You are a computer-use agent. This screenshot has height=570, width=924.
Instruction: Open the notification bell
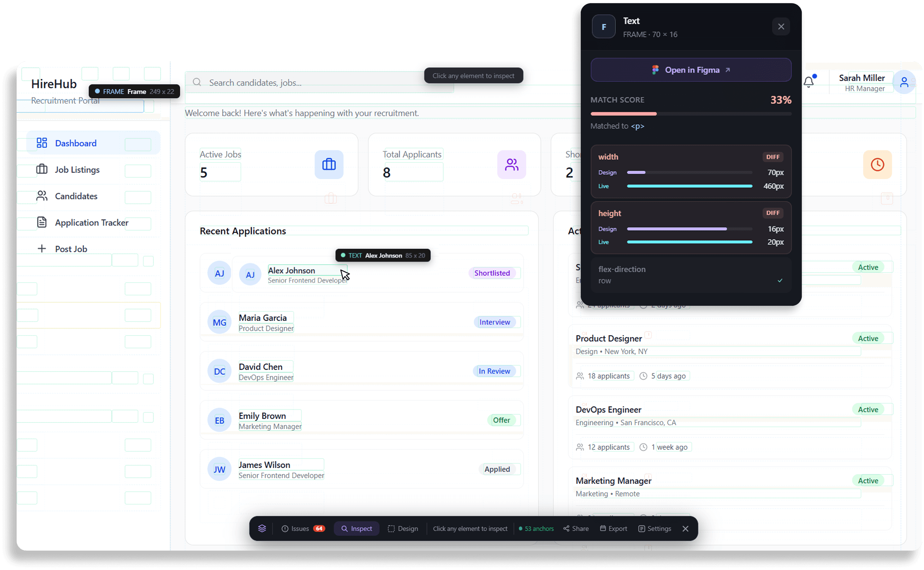click(x=809, y=81)
